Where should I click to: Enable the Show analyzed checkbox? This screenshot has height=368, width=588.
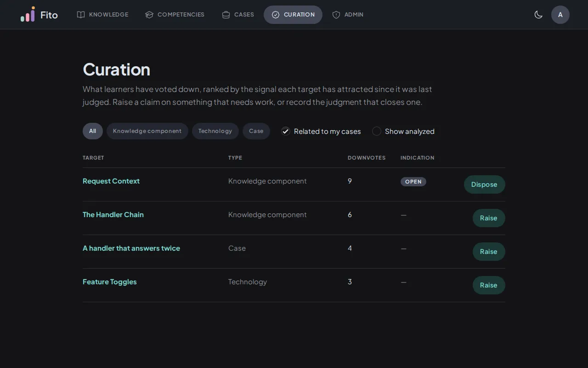[377, 131]
